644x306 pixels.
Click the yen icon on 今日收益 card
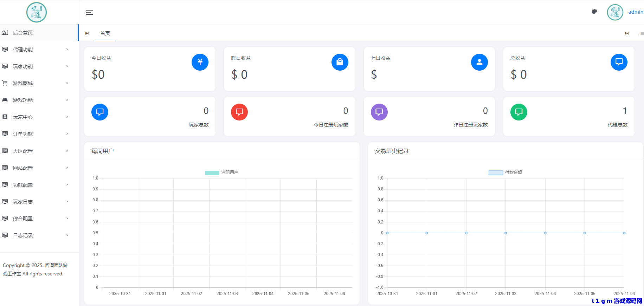(200, 62)
